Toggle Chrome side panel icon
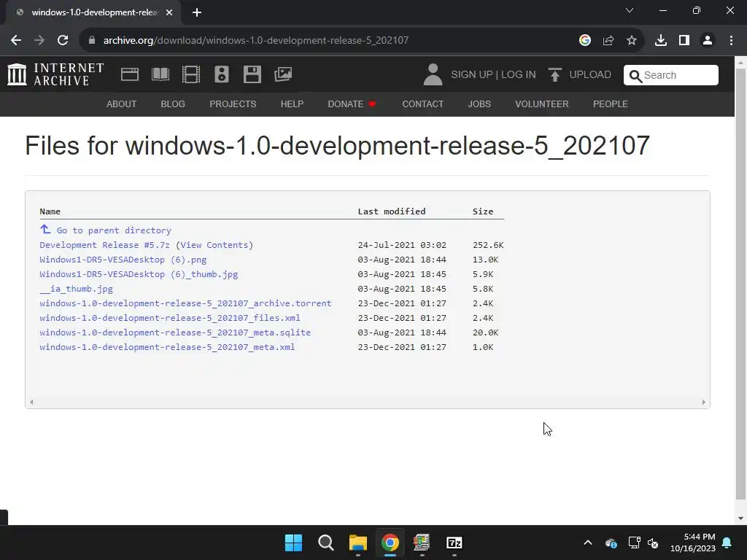 (x=684, y=41)
